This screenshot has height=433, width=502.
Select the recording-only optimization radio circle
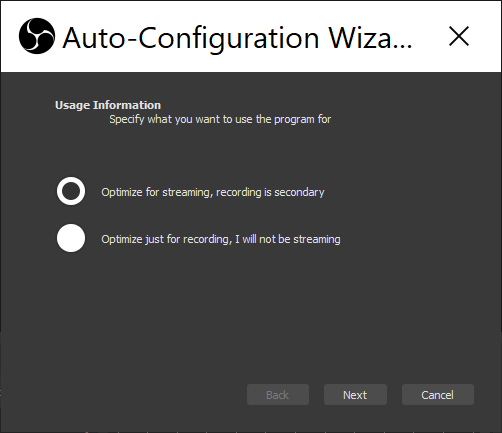71,238
